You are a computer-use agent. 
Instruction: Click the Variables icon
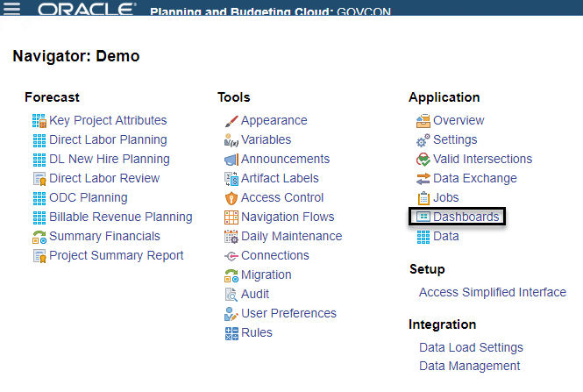point(231,140)
